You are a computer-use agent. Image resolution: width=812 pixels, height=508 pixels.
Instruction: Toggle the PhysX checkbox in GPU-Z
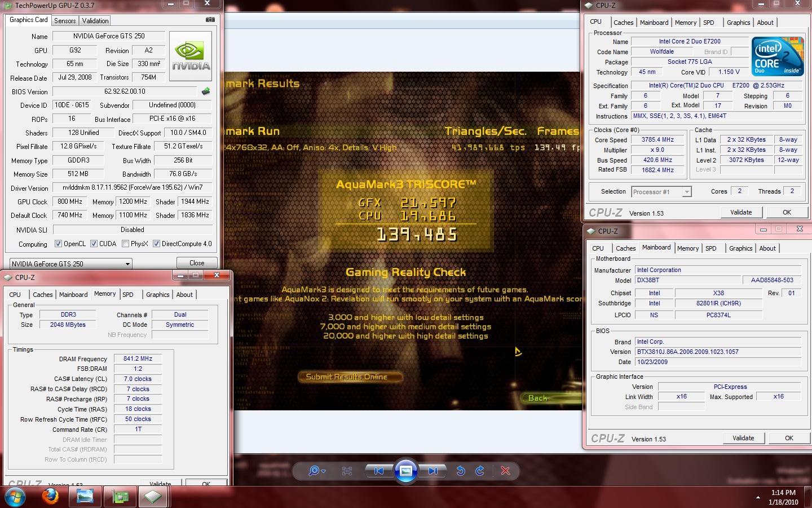[125, 244]
